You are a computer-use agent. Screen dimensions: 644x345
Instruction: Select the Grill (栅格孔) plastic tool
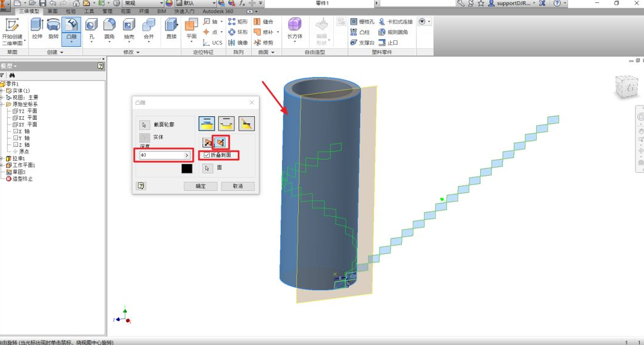pos(362,21)
